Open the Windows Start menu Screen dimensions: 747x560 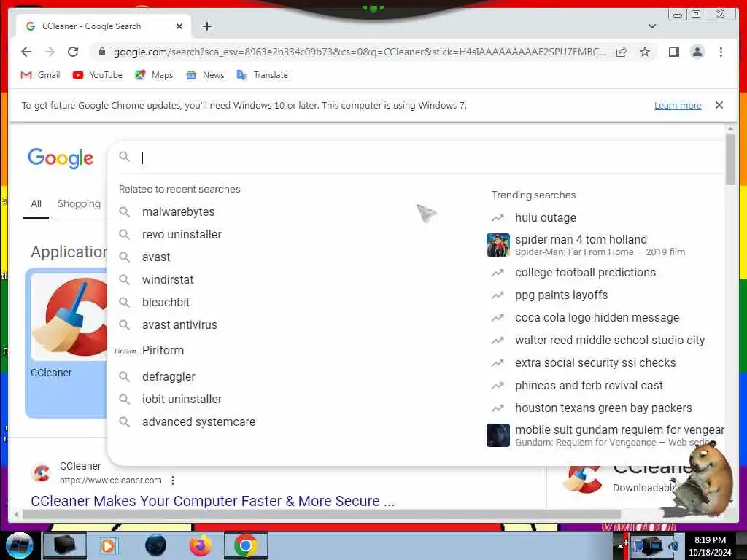point(19,545)
